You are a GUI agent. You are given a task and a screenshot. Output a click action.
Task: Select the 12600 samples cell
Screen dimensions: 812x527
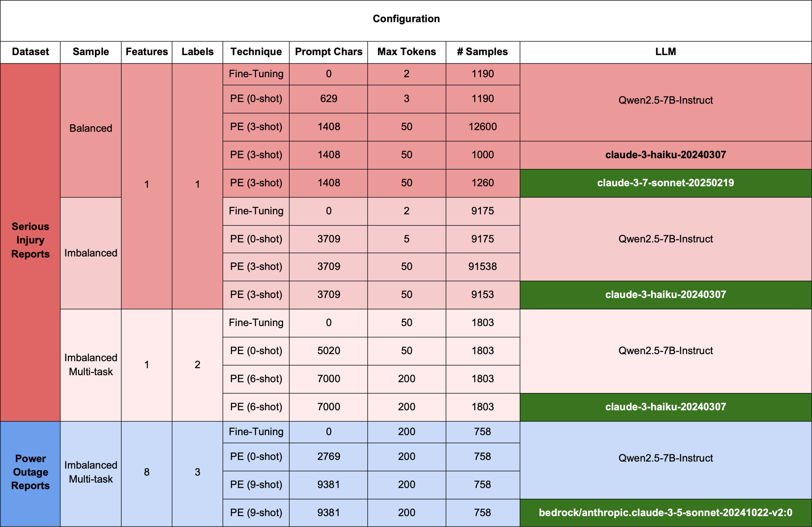point(482,127)
